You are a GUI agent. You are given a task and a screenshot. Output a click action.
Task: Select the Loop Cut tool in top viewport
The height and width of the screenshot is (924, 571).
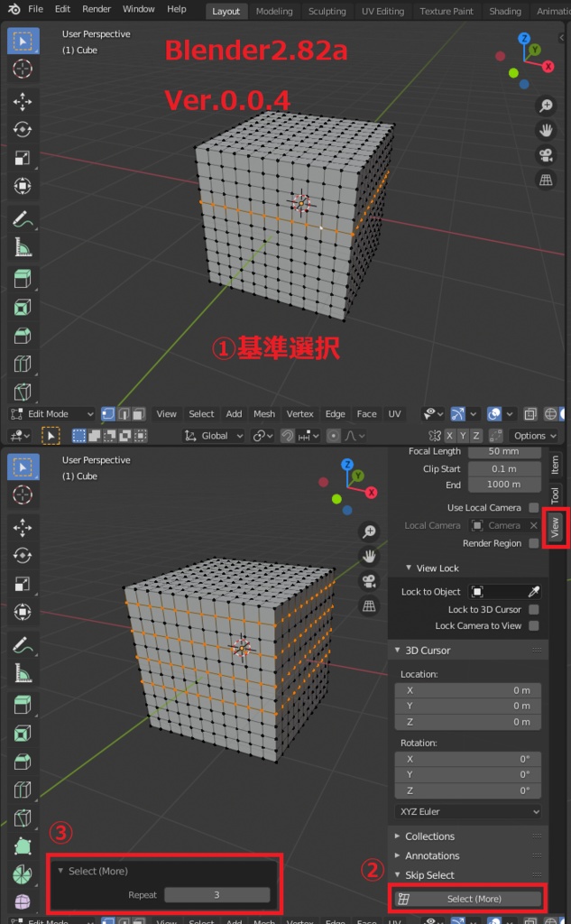tap(23, 364)
